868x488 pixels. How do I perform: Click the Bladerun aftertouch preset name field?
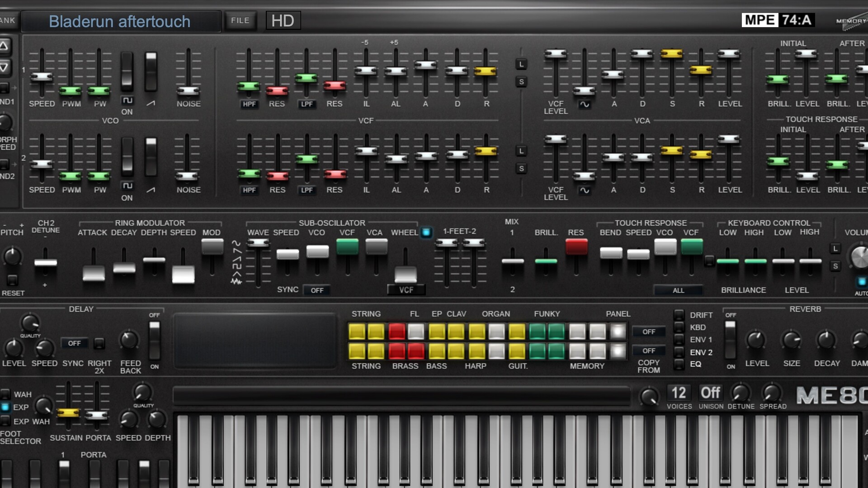pyautogui.click(x=120, y=22)
